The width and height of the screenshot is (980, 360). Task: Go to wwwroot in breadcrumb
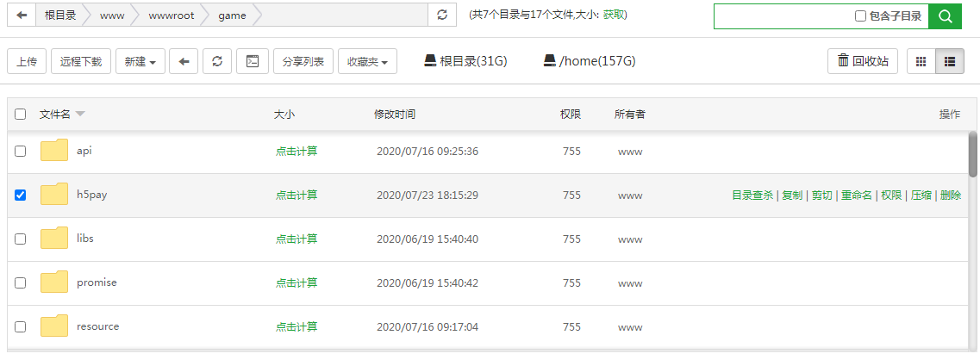[x=172, y=16]
